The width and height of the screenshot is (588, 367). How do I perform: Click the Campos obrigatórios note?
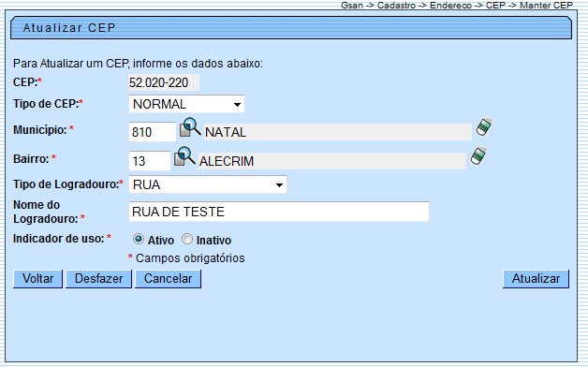point(186,257)
